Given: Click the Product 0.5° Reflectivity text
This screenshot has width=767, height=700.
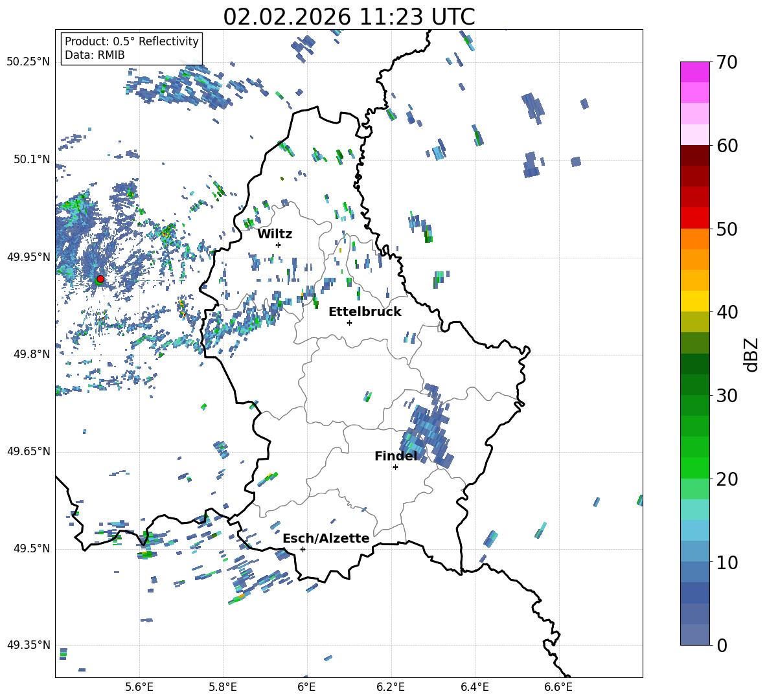Looking at the screenshot, I should click(132, 41).
